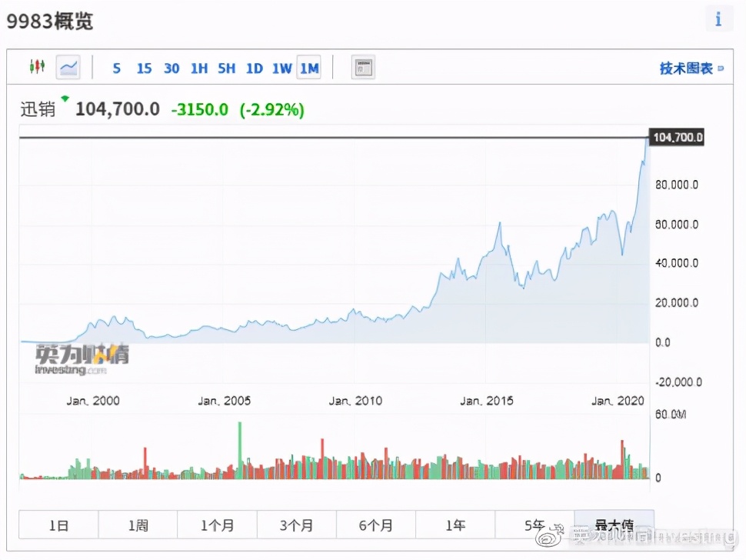Viewport: 746px width, 560px height.
Task: Switch to the 1日 range tab
Action: (58, 525)
